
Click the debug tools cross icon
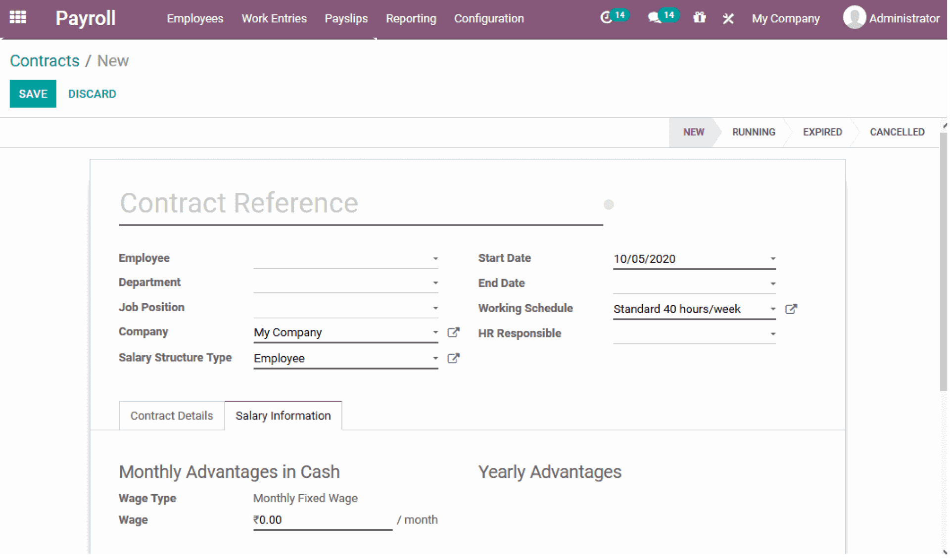click(728, 19)
